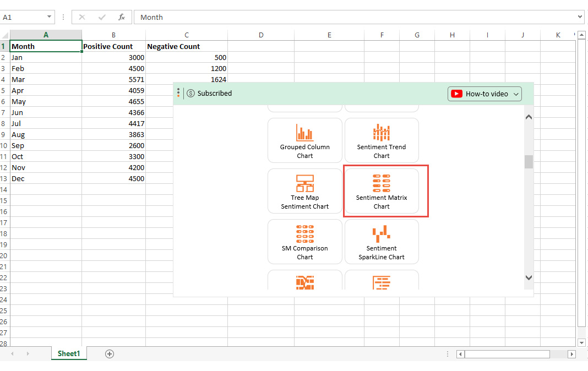Select row 14 header
This screenshot has height=371, width=588.
click(x=4, y=189)
